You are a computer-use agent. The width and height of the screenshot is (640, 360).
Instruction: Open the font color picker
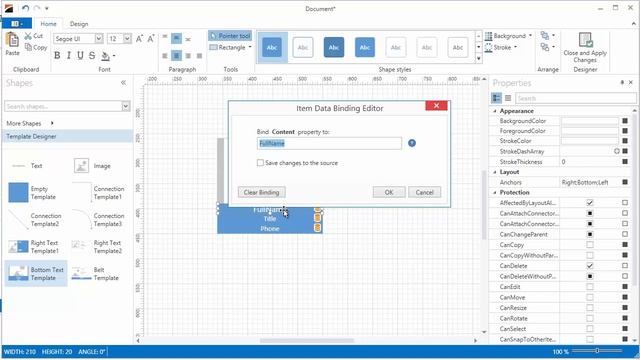click(x=107, y=56)
